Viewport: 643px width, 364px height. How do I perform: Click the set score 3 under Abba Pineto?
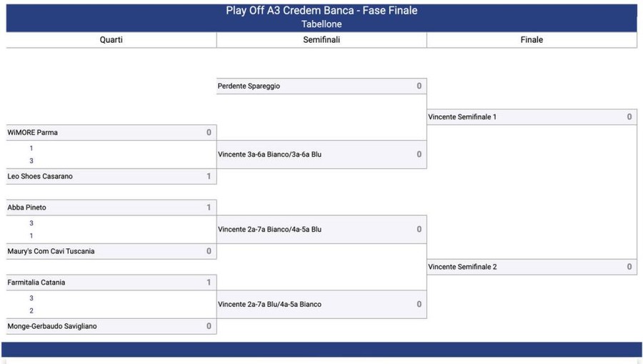[x=31, y=223]
